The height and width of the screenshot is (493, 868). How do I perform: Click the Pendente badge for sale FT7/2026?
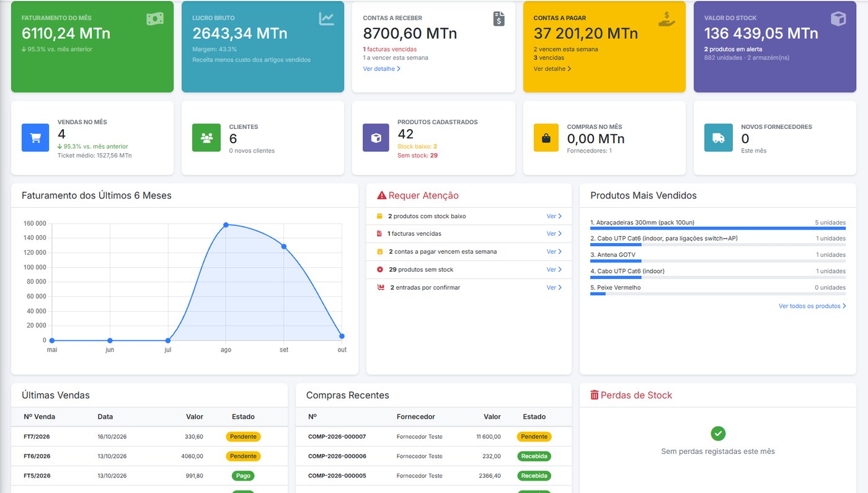coord(243,437)
